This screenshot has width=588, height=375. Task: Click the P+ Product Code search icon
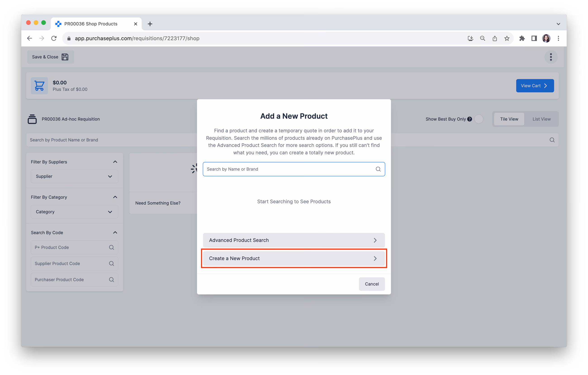pos(111,247)
